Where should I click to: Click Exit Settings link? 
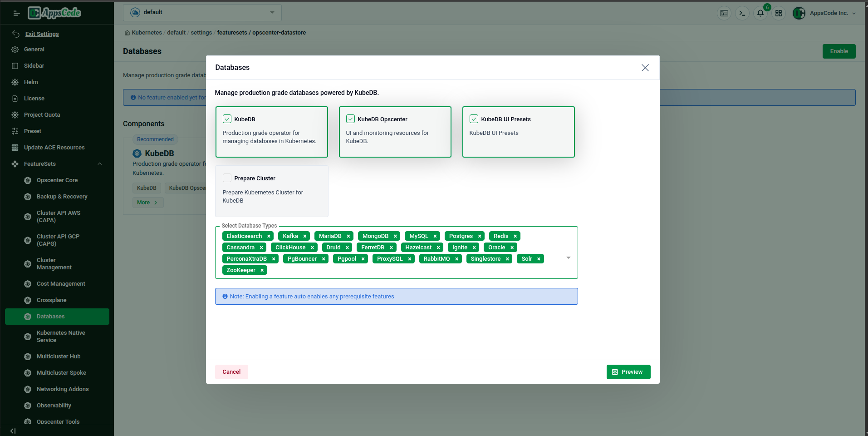pyautogui.click(x=42, y=34)
